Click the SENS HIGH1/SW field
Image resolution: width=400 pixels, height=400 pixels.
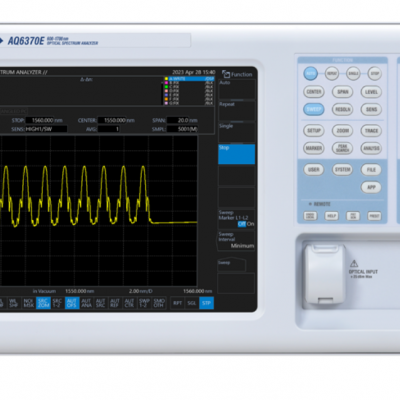tap(46, 129)
